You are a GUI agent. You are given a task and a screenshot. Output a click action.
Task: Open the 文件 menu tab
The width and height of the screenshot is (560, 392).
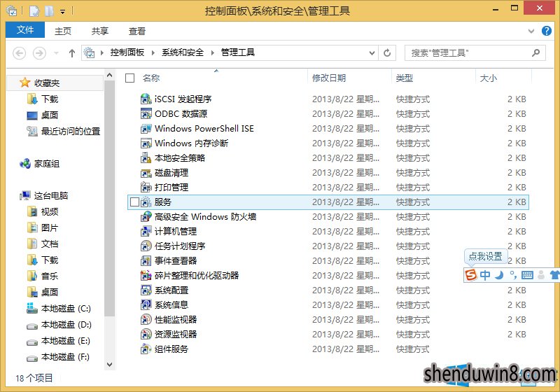coord(25,30)
